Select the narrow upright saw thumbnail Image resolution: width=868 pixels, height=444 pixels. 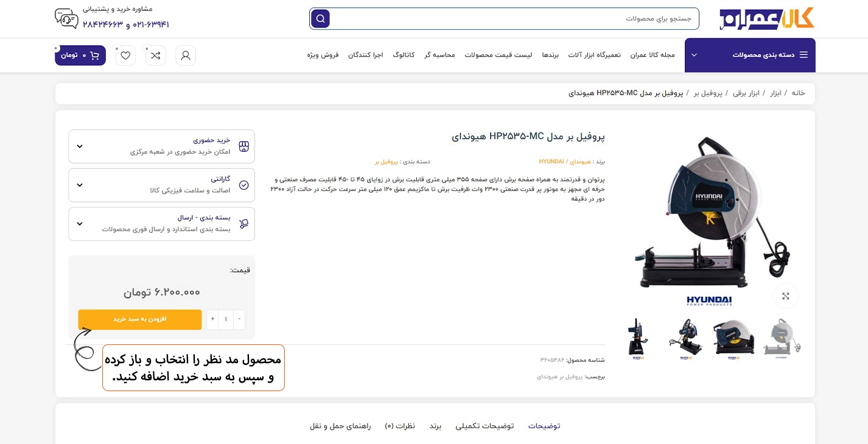[x=638, y=338]
